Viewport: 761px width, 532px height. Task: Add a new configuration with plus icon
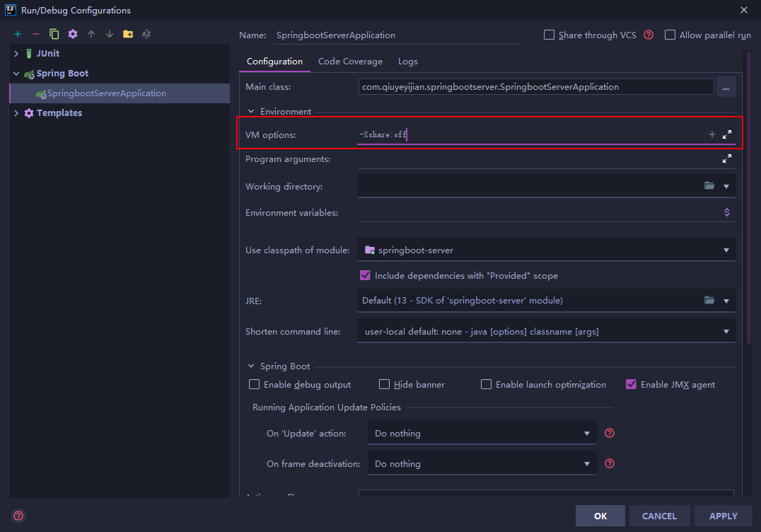(18, 34)
